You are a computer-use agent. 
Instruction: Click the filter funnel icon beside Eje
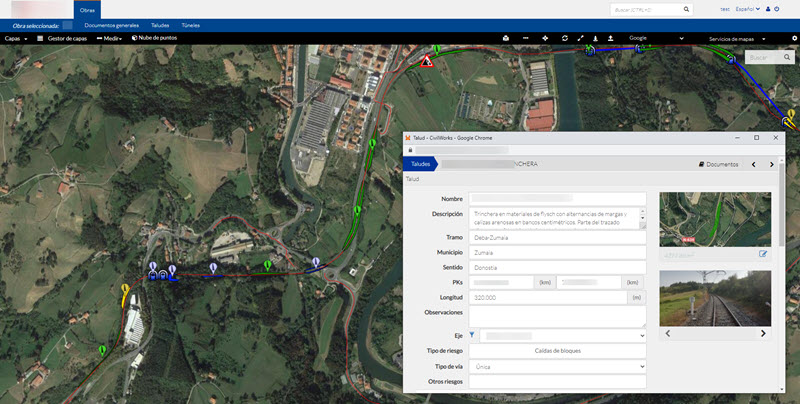click(x=473, y=336)
